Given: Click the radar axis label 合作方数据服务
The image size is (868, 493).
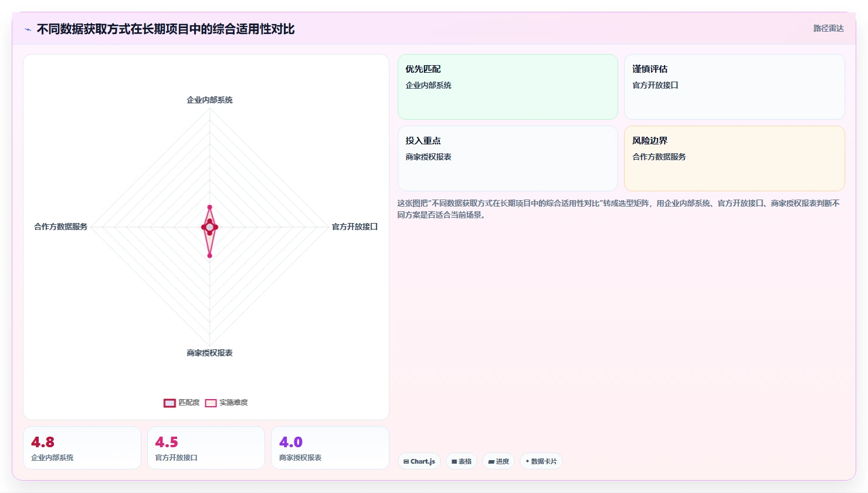Looking at the screenshot, I should pos(61,227).
